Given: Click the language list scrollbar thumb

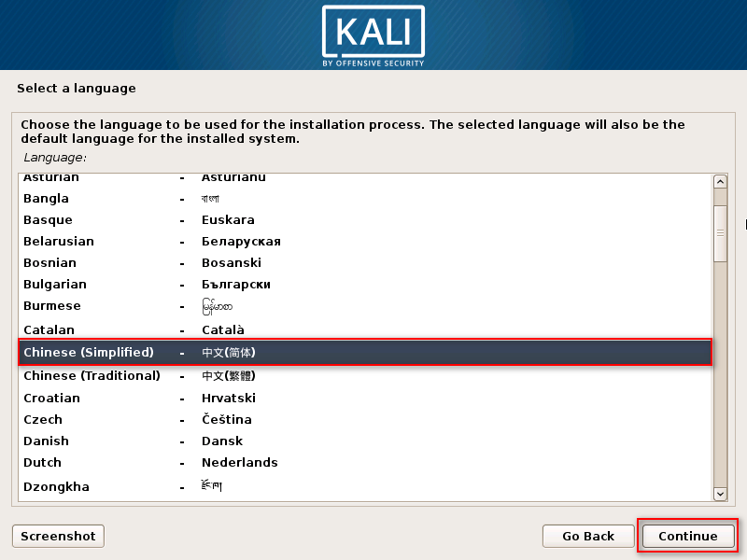Looking at the screenshot, I should click(x=720, y=233).
